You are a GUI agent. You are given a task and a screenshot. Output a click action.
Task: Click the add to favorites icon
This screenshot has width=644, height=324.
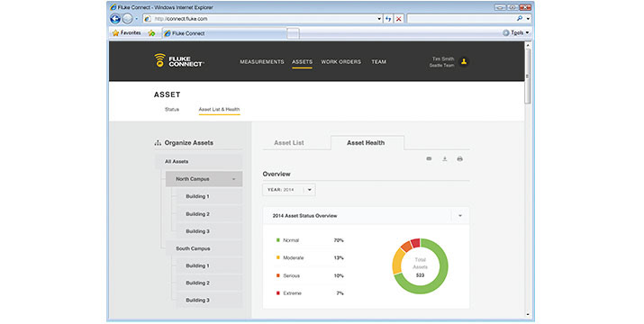pos(151,33)
